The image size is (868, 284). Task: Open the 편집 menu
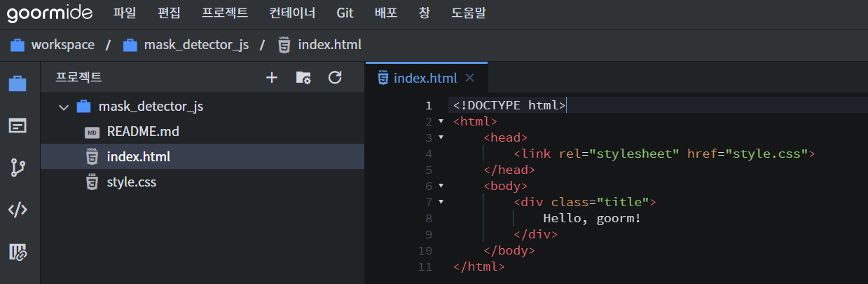[x=169, y=13]
